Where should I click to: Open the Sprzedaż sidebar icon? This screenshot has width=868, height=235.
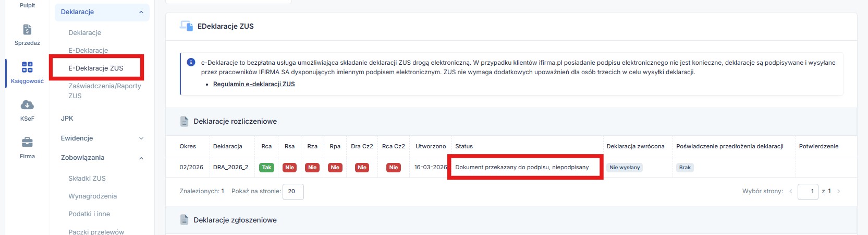tap(27, 30)
